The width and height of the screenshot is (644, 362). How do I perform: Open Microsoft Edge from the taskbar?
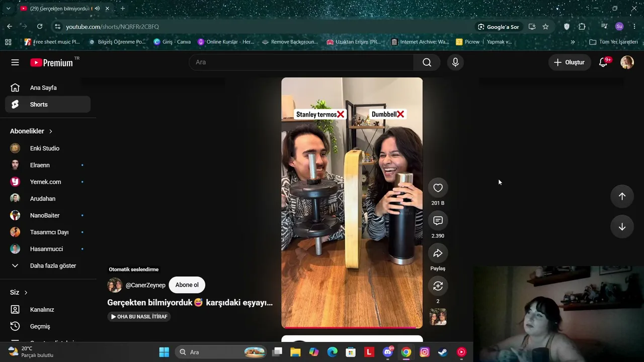(332, 352)
